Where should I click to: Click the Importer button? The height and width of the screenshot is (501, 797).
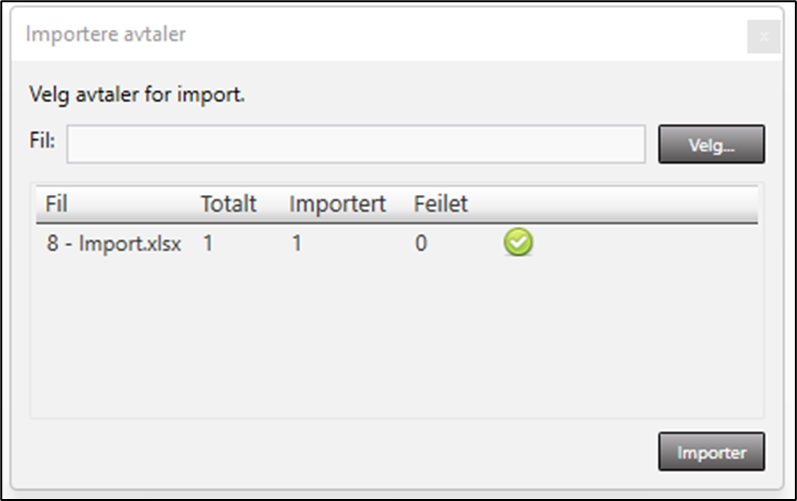pos(711,452)
